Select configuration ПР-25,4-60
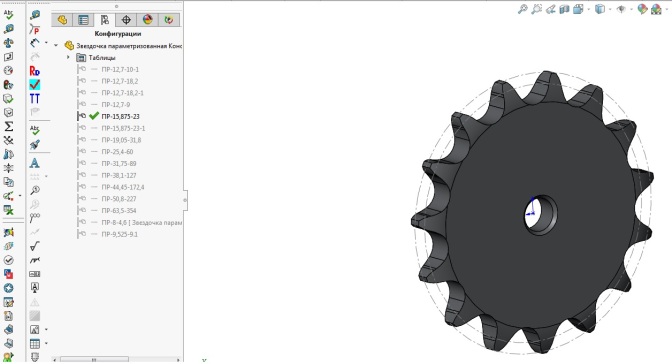The width and height of the screenshot is (672, 364). [117, 152]
